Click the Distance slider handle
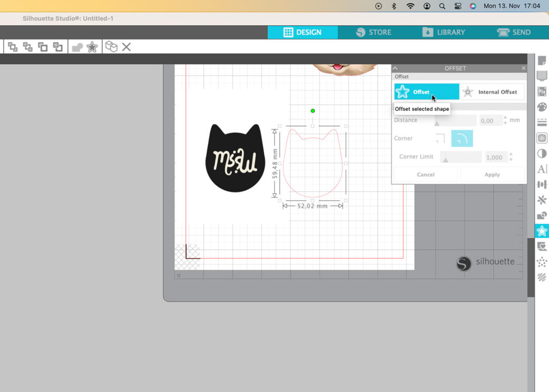549x392 pixels. pos(437,123)
